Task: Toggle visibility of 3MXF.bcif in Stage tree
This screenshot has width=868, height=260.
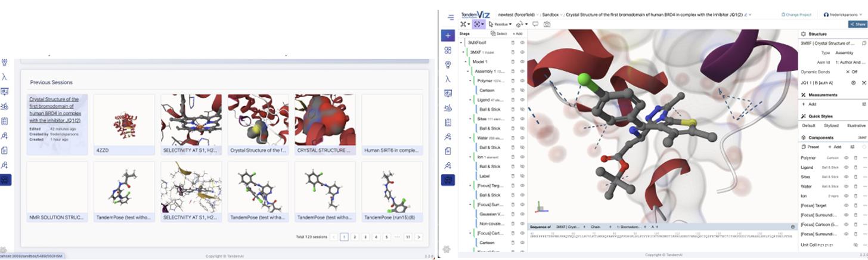Action: (522, 43)
